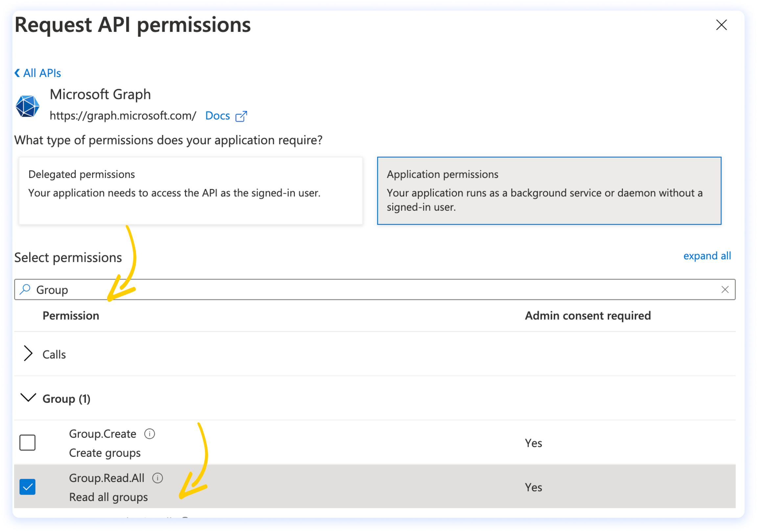This screenshot has width=757, height=532.
Task: Enable the Group.Create permission checkbox
Action: (27, 442)
